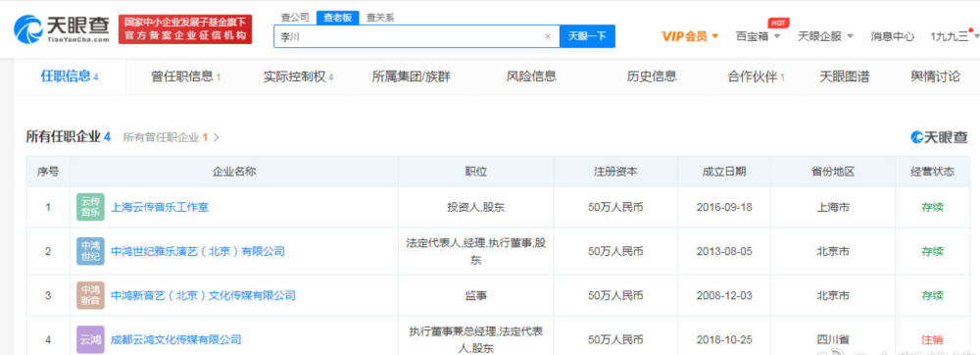The image size is (980, 355).
Task: Switch to the 查关系 search tab
Action: tap(380, 18)
